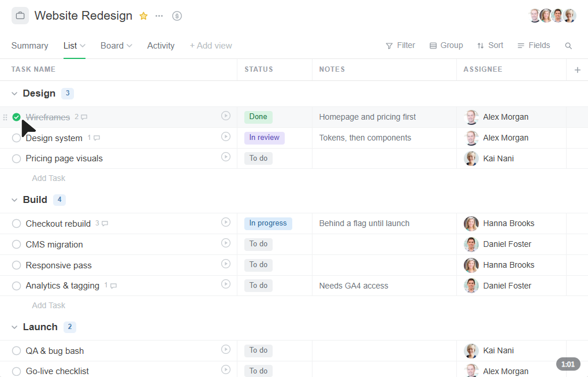Open comments on Design system task
The image size is (588, 377).
pyautogui.click(x=94, y=138)
